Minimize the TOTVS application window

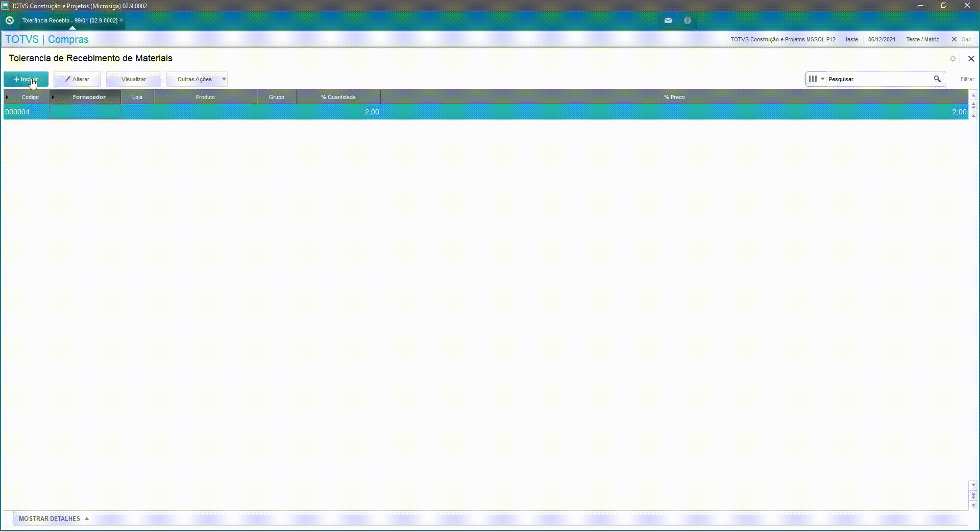[x=921, y=6]
